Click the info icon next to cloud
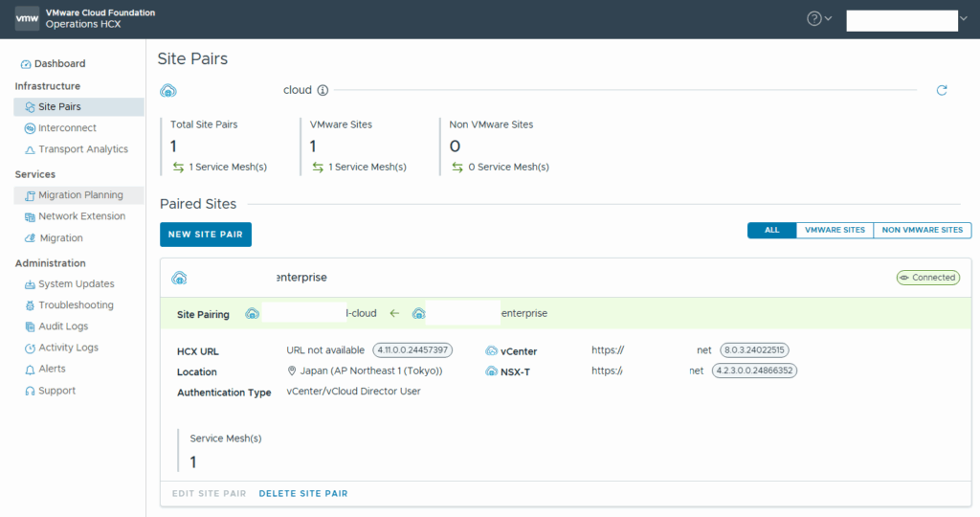 tap(323, 90)
